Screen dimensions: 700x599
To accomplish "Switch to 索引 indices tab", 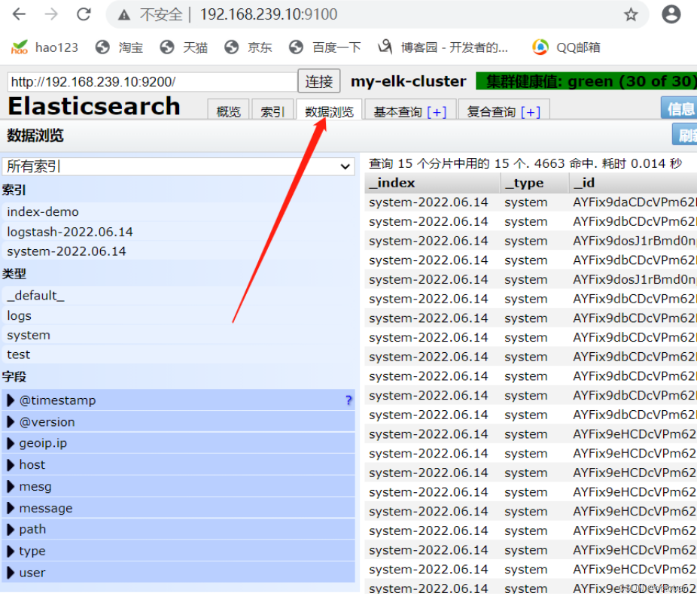I will [x=272, y=111].
